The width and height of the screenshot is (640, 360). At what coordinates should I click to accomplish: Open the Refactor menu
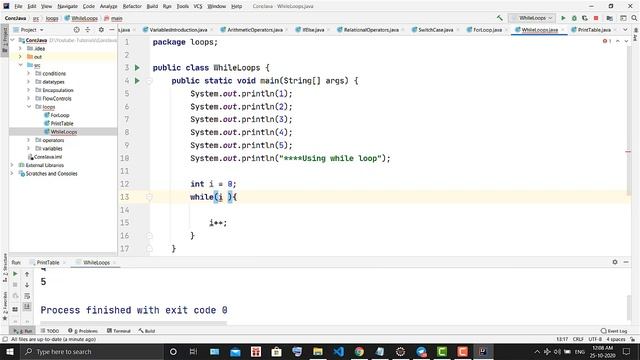tap(132, 6)
